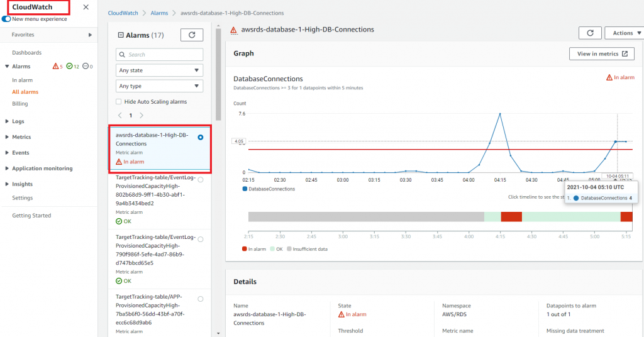
Task: Click In alarm warning icon in alarm list
Action: (x=119, y=162)
